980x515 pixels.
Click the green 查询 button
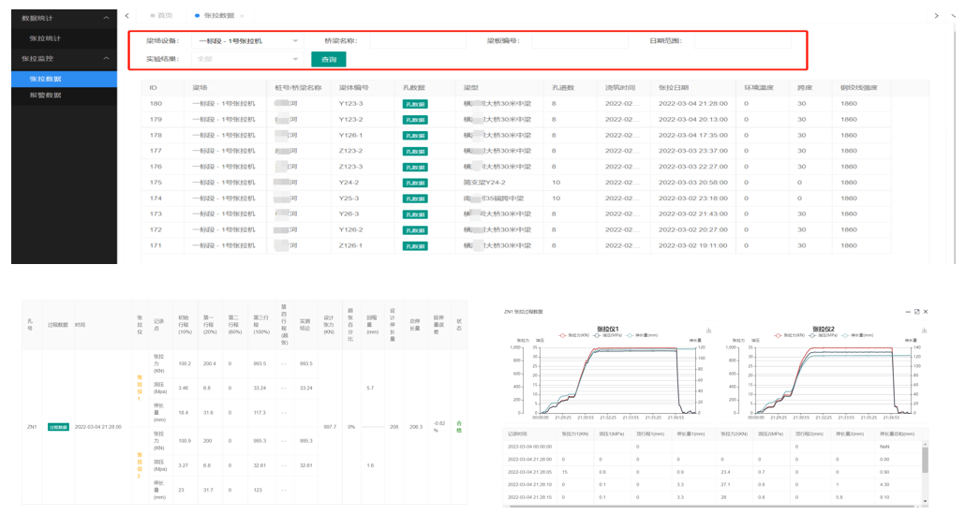[x=329, y=59]
